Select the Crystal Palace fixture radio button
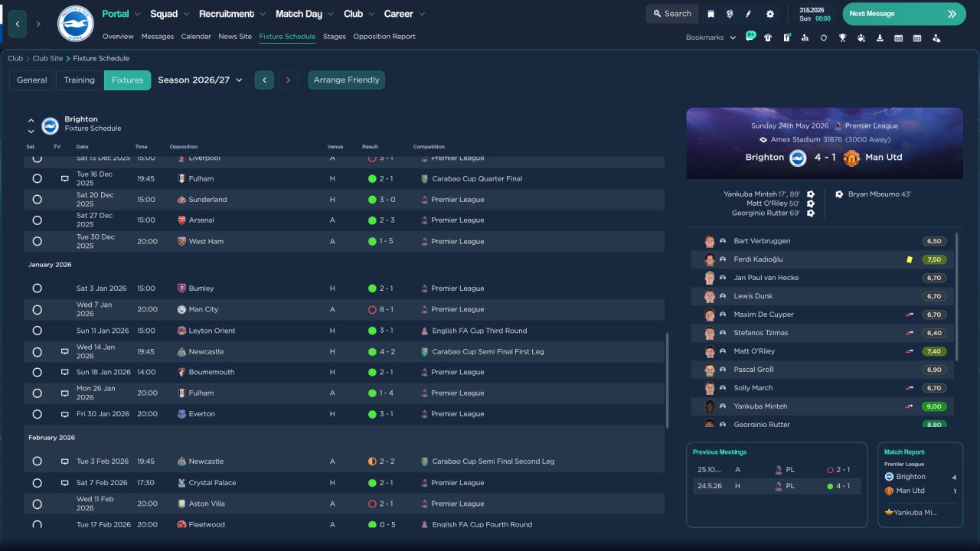 pos(37,483)
